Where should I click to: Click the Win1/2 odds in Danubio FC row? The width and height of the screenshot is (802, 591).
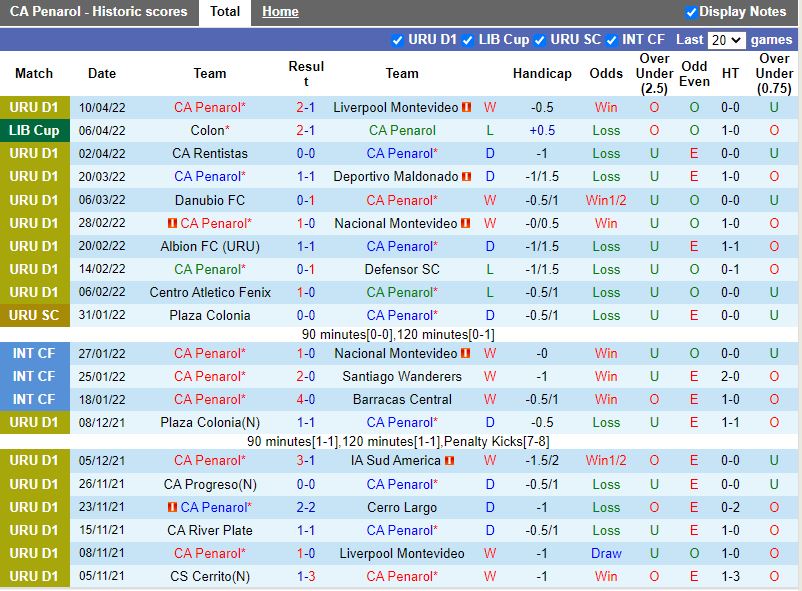(606, 200)
